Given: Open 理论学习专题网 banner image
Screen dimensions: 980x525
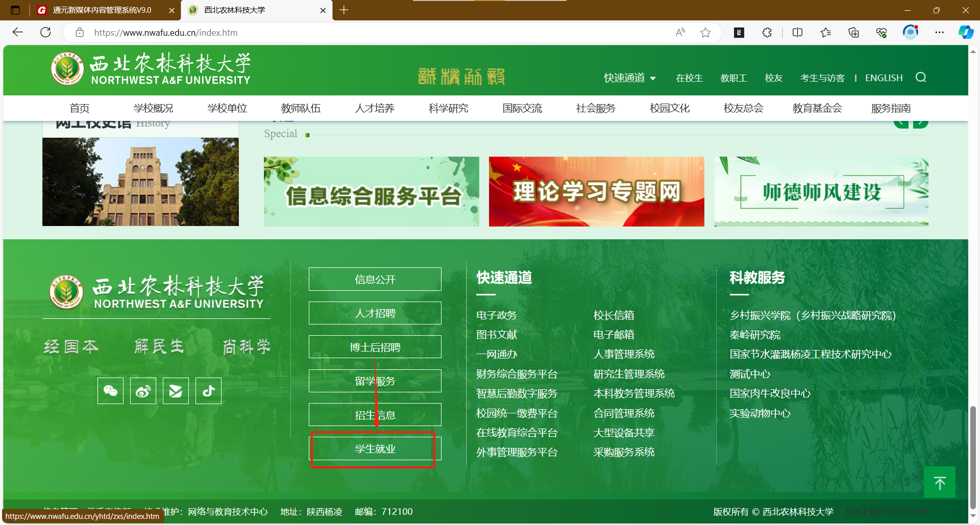Looking at the screenshot, I should [596, 191].
